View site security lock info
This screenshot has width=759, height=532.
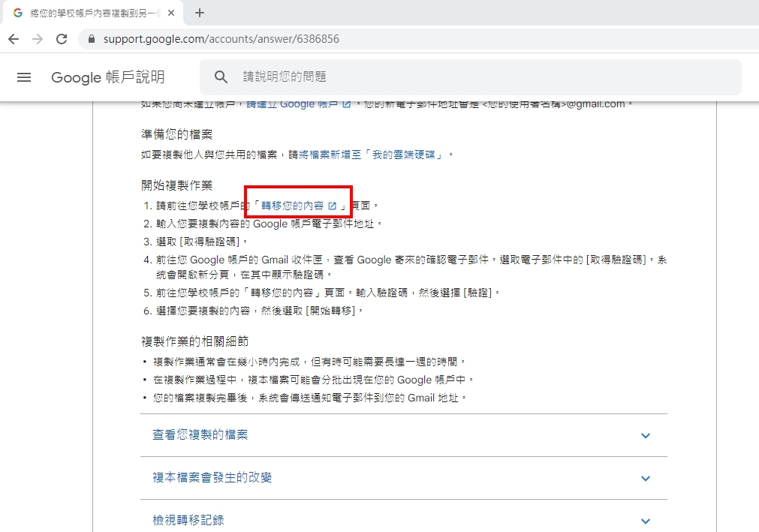pyautogui.click(x=92, y=39)
